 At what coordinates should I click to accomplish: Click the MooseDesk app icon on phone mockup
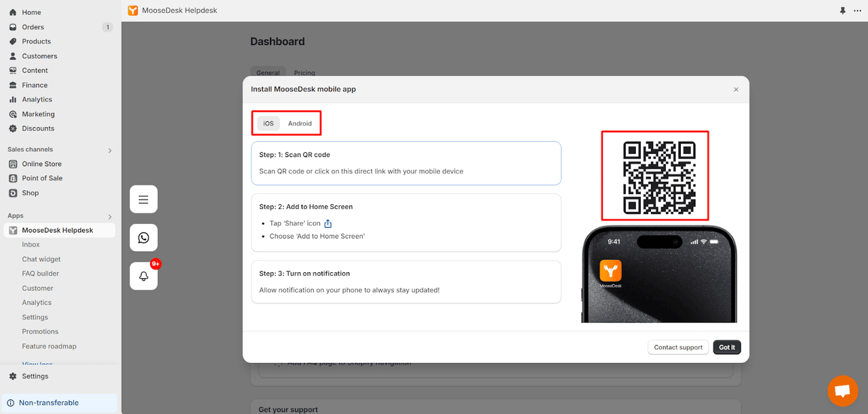point(610,271)
